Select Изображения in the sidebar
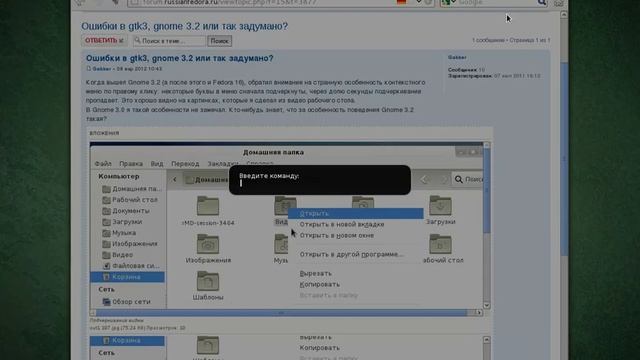The height and width of the screenshot is (360, 640). coord(130,244)
